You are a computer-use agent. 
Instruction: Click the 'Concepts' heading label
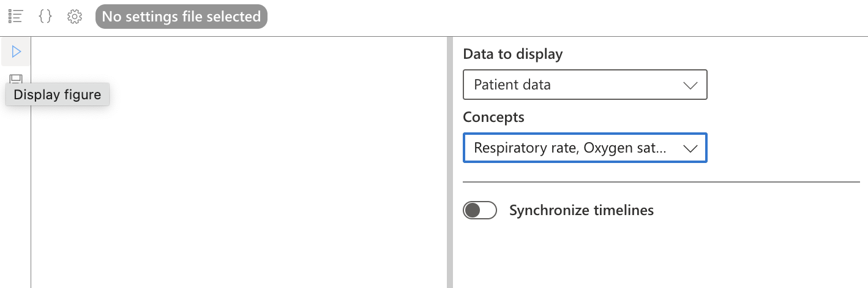(x=493, y=117)
